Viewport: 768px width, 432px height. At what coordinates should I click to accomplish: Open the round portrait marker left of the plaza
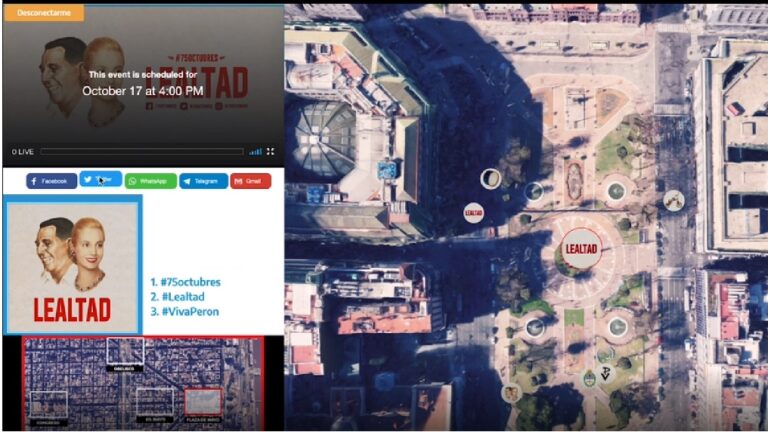pyautogui.click(x=490, y=179)
